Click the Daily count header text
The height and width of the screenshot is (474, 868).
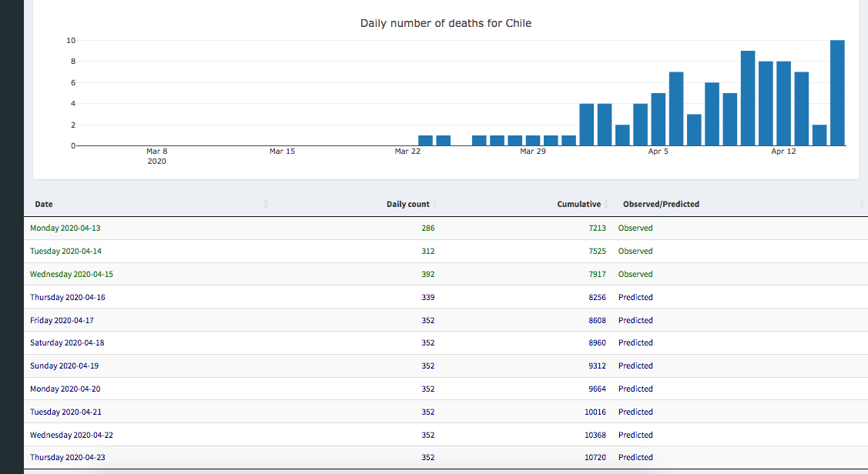(x=407, y=204)
